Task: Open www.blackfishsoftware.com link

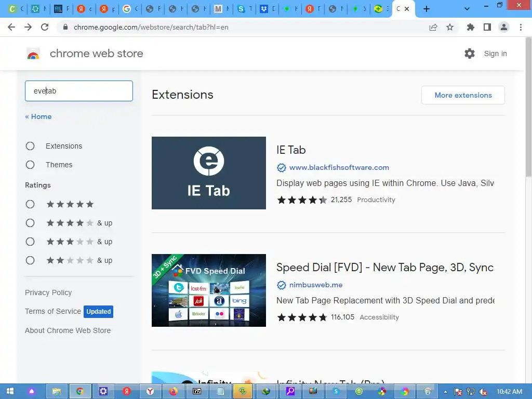Action: 339,168
